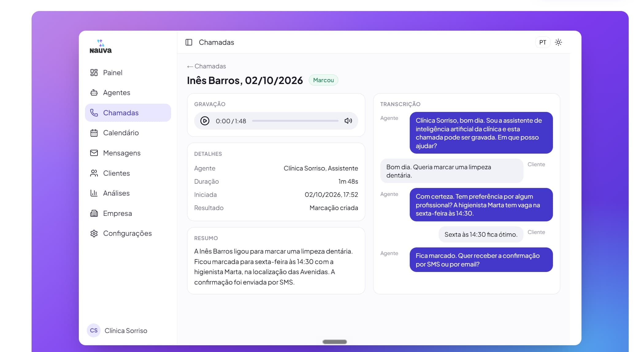This screenshot has height=352, width=644.
Task: Click agent message mentioning higienista Marta
Action: [481, 205]
